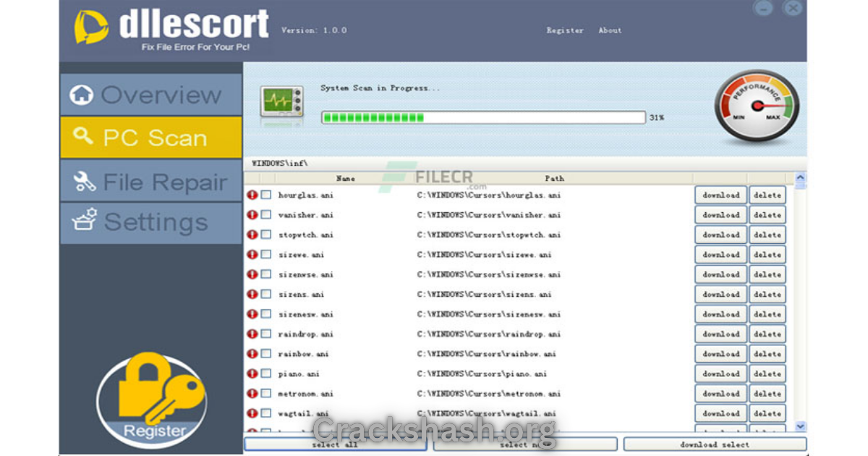Tick the checkbox for sizens.ani
The image size is (868, 456).
click(x=266, y=295)
